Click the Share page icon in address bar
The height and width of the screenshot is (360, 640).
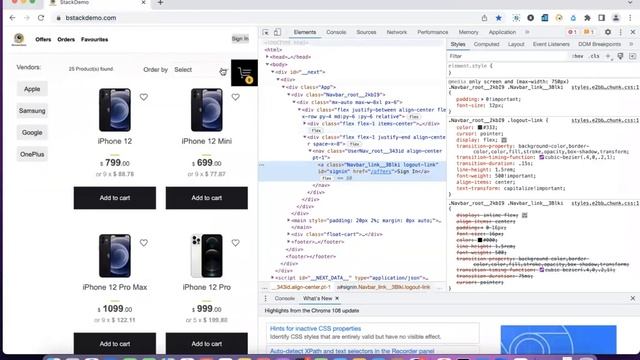click(484, 18)
